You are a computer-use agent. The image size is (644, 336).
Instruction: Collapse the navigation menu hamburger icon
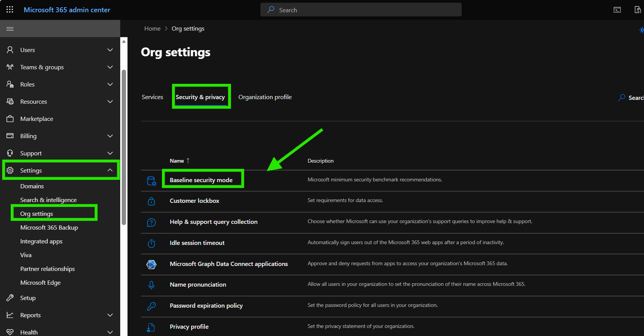(10, 29)
